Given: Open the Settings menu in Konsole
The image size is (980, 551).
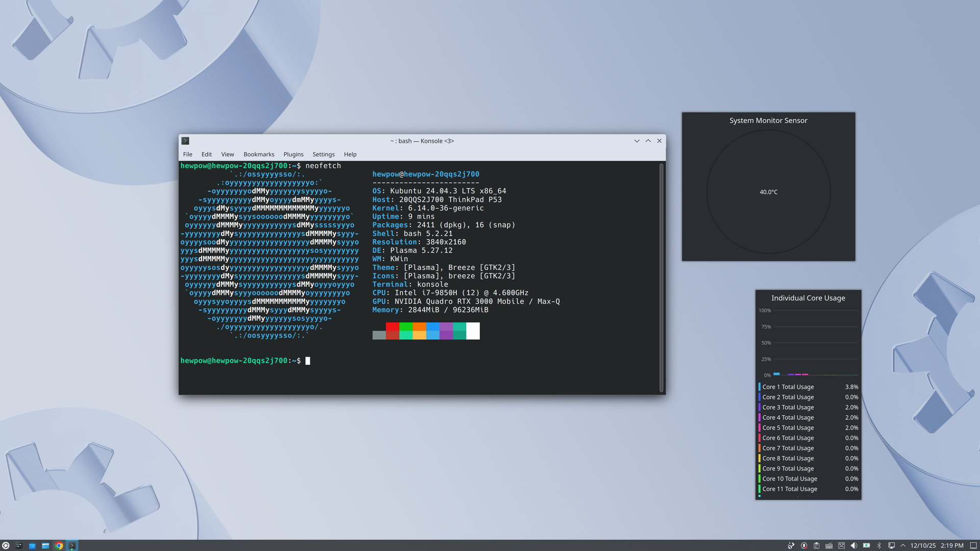Looking at the screenshot, I should tap(323, 154).
